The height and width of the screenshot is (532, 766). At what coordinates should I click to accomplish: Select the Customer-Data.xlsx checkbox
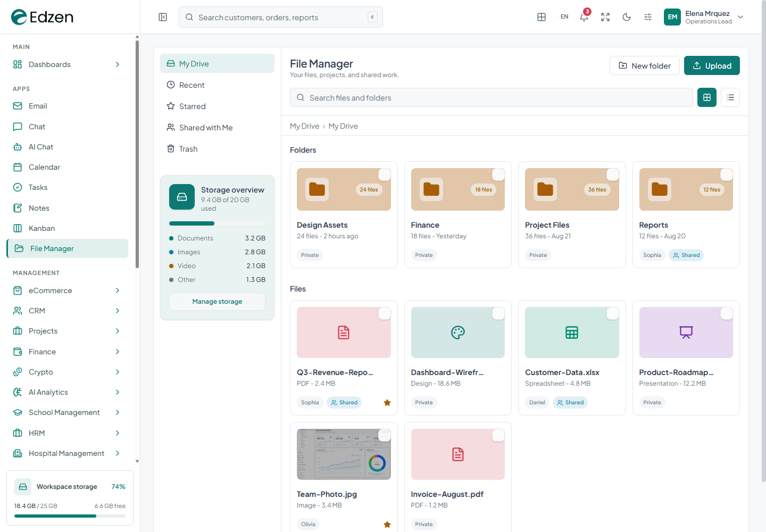click(613, 313)
